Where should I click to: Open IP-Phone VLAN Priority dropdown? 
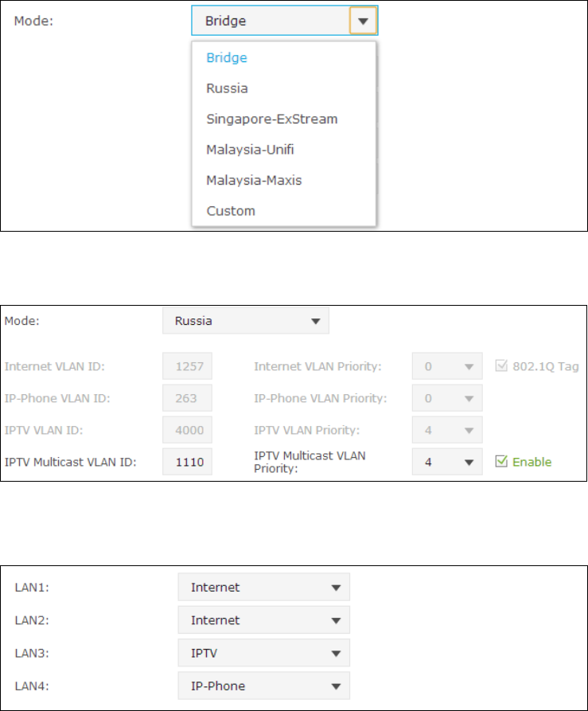(x=447, y=398)
